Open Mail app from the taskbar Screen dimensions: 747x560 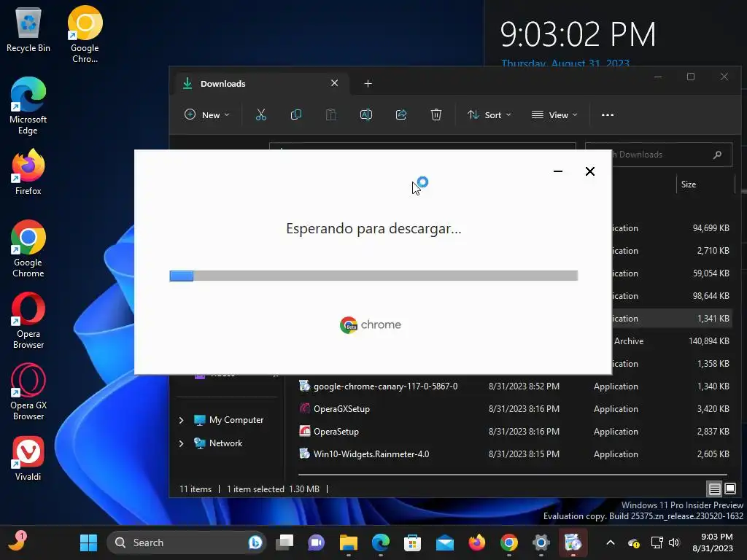(444, 542)
